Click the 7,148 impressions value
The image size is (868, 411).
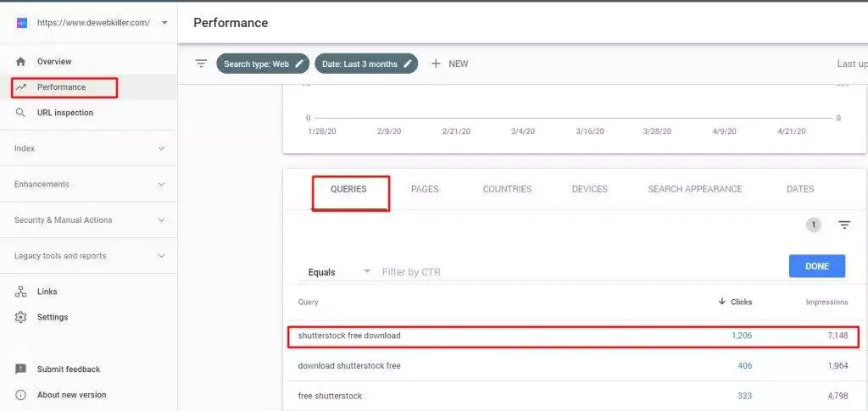(837, 336)
